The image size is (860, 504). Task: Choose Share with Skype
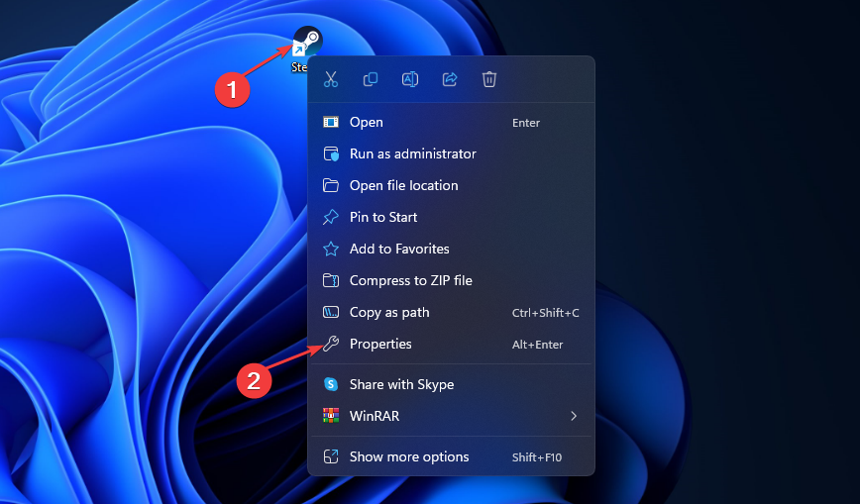click(x=451, y=384)
